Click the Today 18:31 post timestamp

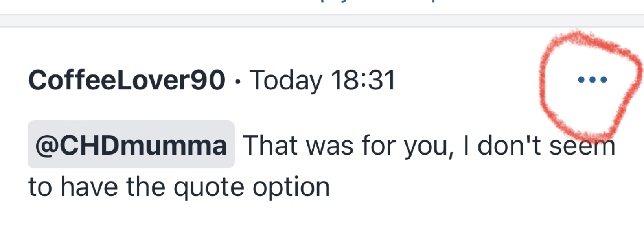tap(322, 80)
